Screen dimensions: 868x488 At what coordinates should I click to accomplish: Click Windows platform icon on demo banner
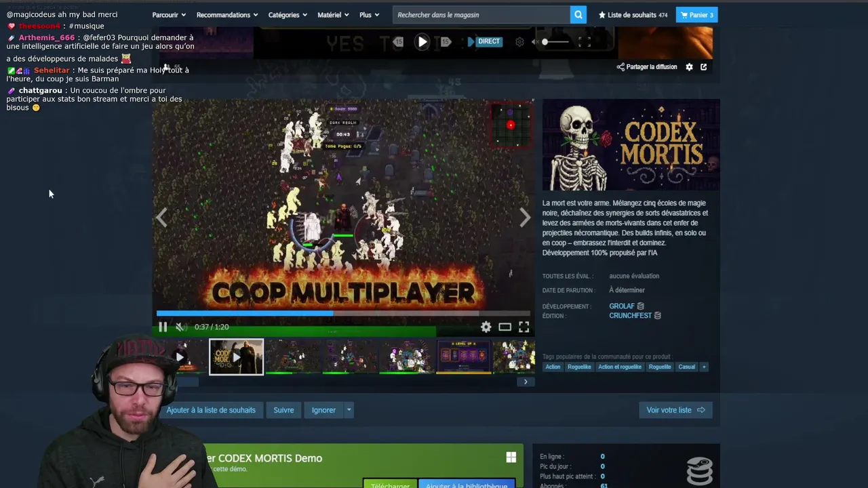pyautogui.click(x=511, y=457)
